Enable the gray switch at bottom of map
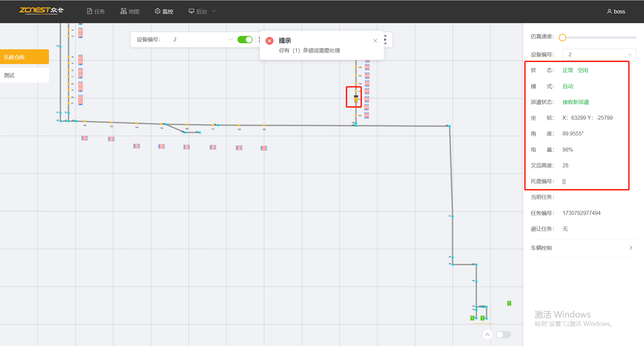Viewport: 644px width, 346px height. (503, 335)
